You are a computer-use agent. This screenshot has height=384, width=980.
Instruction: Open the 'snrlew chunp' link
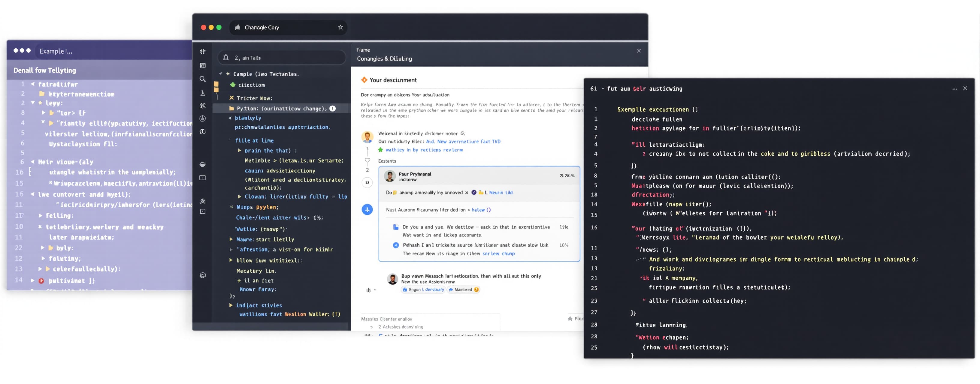498,253
